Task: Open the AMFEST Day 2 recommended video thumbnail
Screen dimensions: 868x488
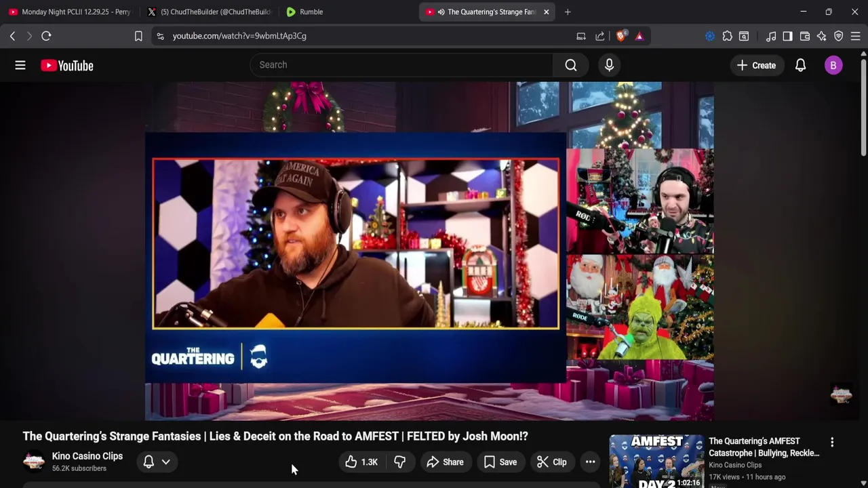Action: (x=656, y=461)
